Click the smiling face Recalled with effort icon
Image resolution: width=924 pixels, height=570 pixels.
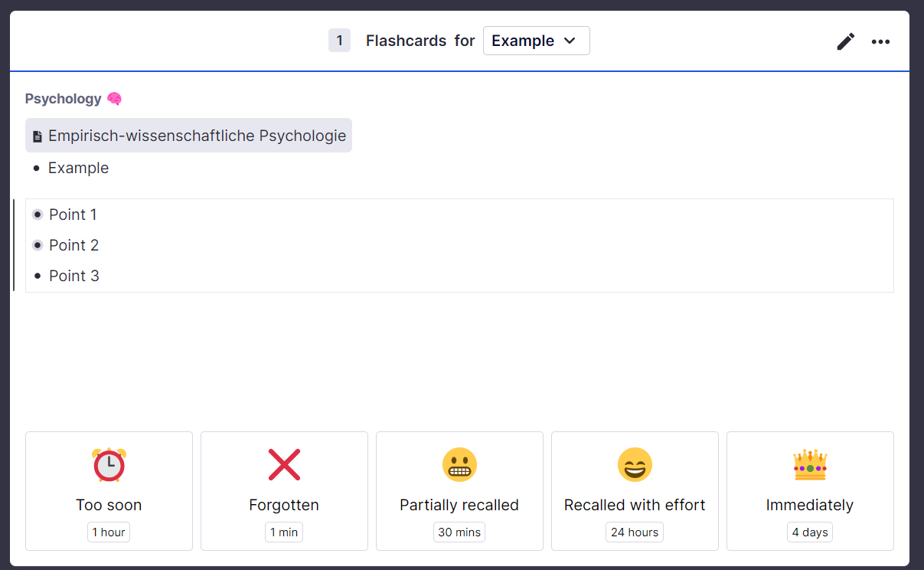[635, 464]
